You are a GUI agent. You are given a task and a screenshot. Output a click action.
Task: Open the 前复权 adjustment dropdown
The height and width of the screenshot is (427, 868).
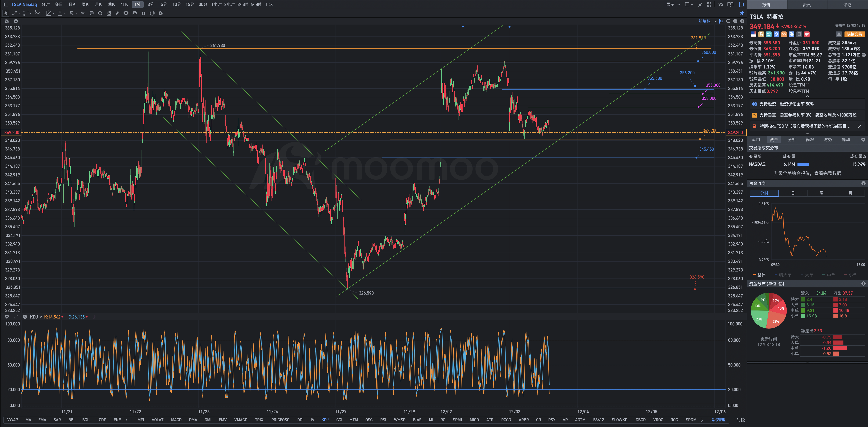(x=707, y=21)
